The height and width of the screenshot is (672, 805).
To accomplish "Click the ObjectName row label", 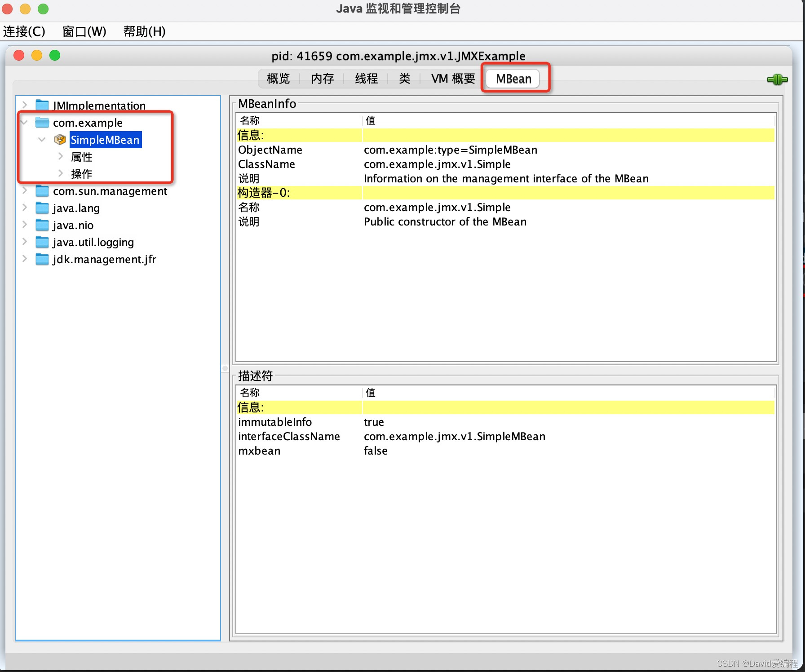I will pos(270,150).
